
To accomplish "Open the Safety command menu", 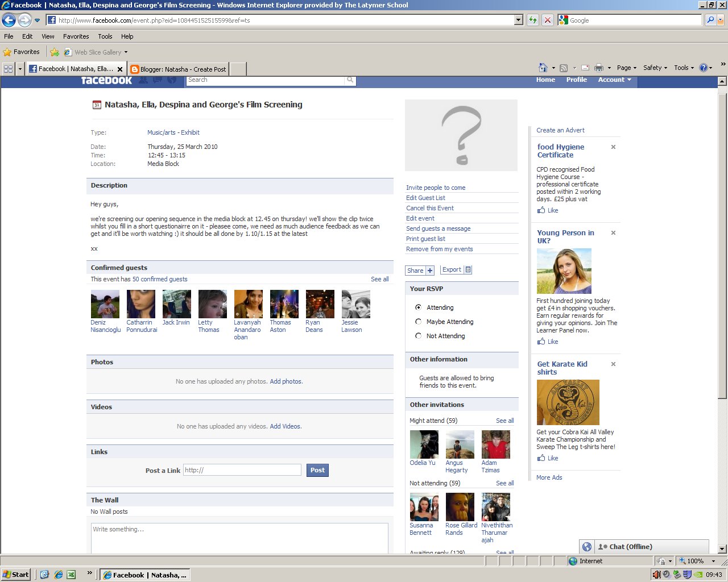I will coord(655,68).
